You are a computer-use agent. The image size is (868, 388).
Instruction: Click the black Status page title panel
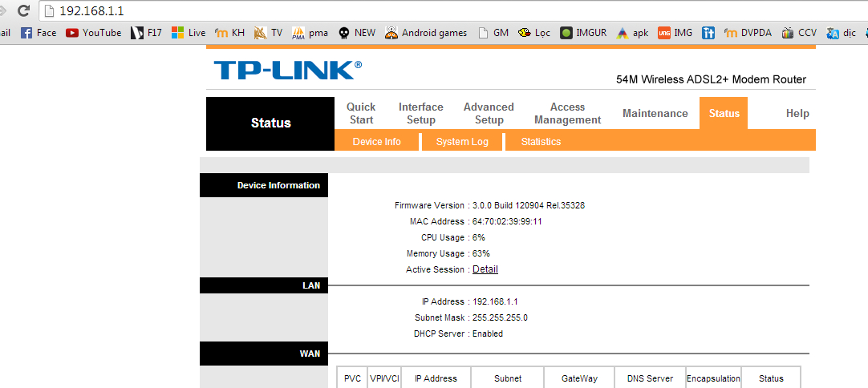click(270, 123)
